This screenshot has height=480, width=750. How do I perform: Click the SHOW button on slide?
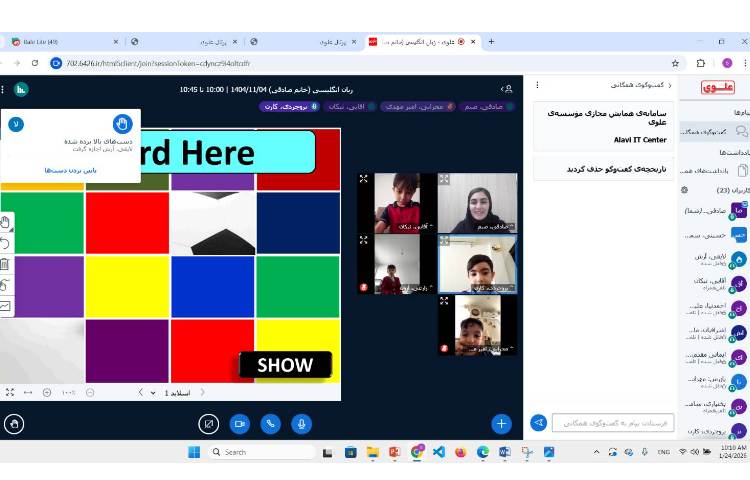coord(285,365)
